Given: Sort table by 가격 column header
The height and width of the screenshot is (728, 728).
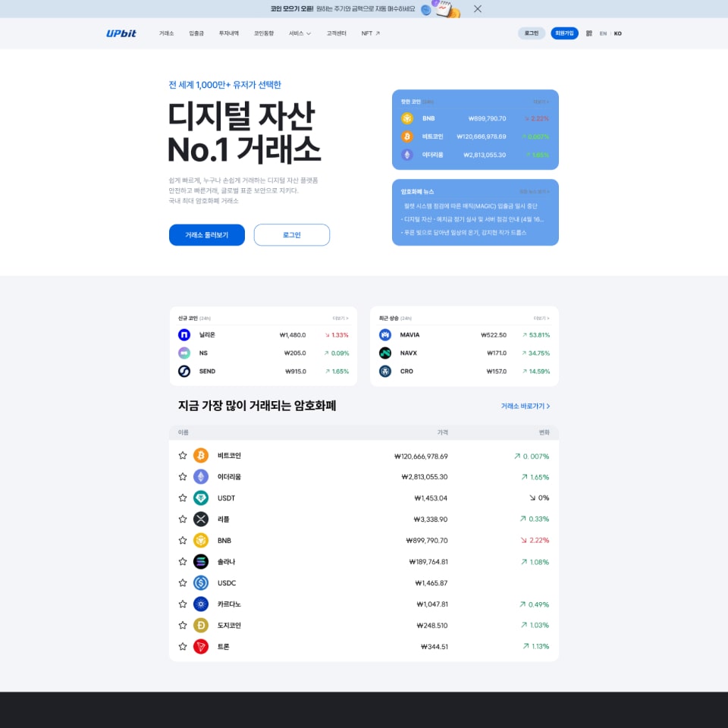Looking at the screenshot, I should 442,432.
